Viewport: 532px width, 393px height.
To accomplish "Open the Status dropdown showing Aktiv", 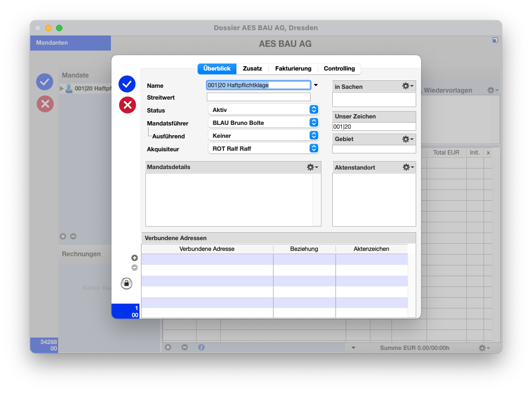I will coord(263,110).
